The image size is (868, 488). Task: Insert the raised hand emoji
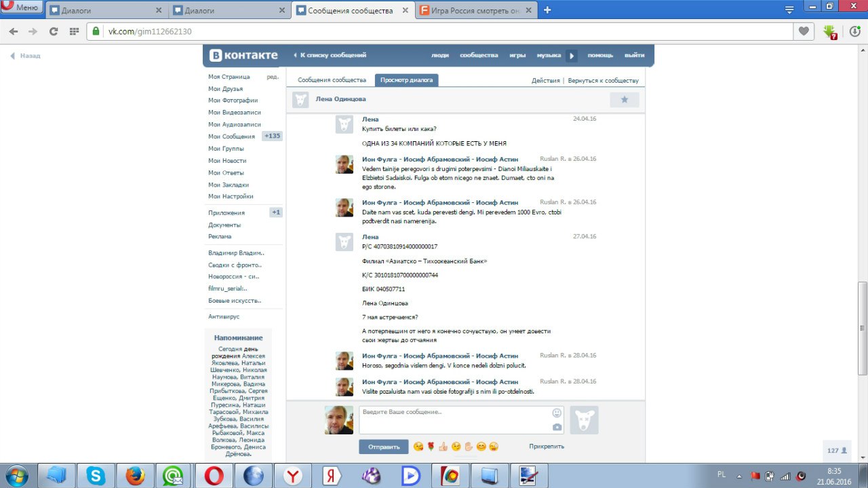click(x=468, y=447)
